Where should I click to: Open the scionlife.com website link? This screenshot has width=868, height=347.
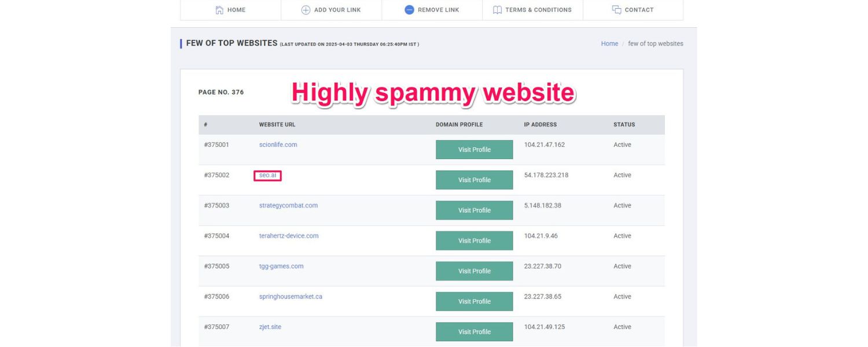point(278,145)
